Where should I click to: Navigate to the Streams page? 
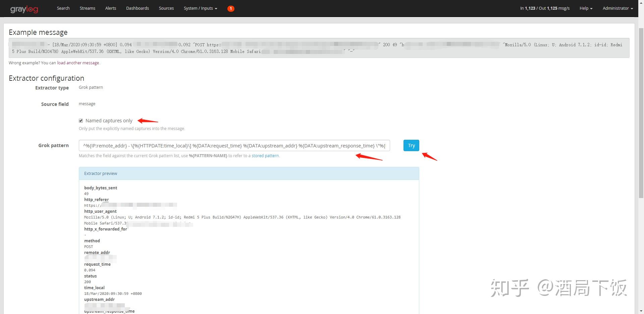click(87, 8)
